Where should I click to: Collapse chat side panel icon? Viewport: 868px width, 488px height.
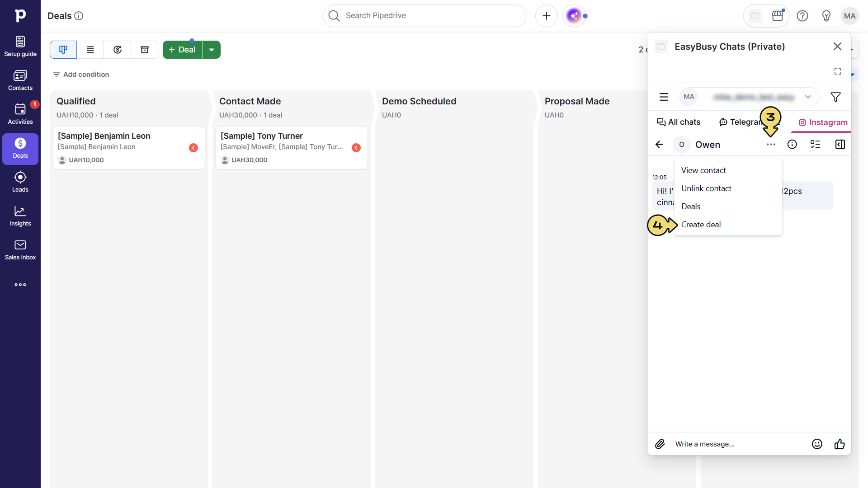pyautogui.click(x=840, y=145)
